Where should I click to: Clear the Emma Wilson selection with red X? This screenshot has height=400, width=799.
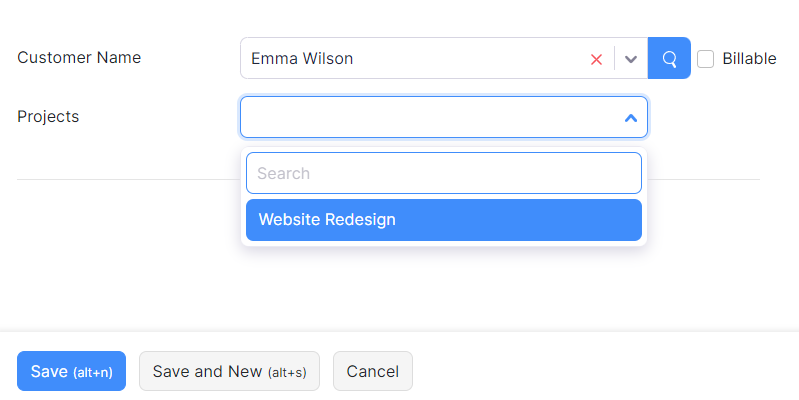click(x=596, y=59)
